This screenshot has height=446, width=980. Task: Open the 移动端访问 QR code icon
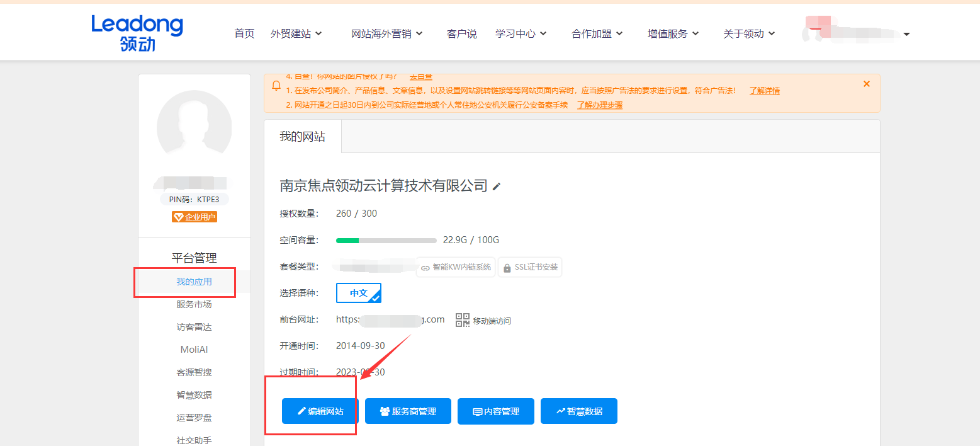463,320
